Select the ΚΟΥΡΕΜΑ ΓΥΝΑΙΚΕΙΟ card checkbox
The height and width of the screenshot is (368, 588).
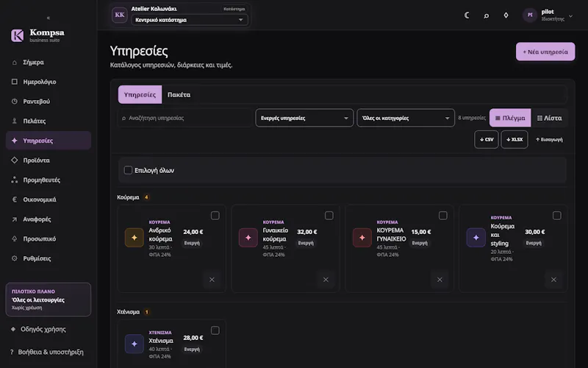(x=443, y=216)
